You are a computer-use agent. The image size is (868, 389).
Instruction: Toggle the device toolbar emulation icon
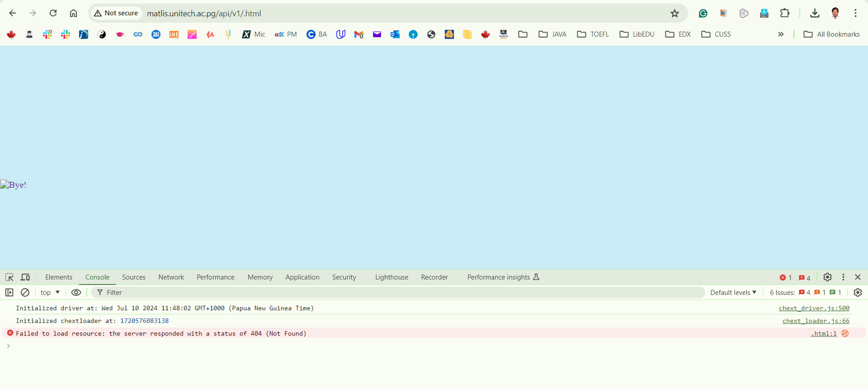click(x=26, y=277)
